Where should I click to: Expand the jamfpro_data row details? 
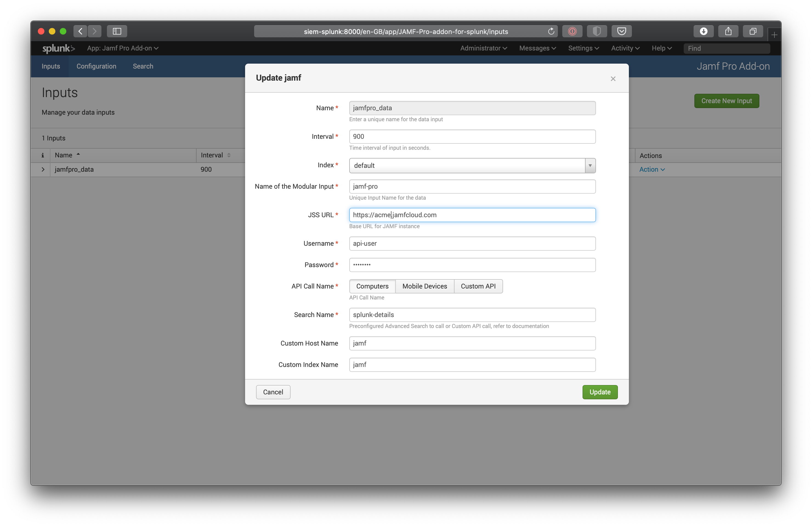pos(43,169)
